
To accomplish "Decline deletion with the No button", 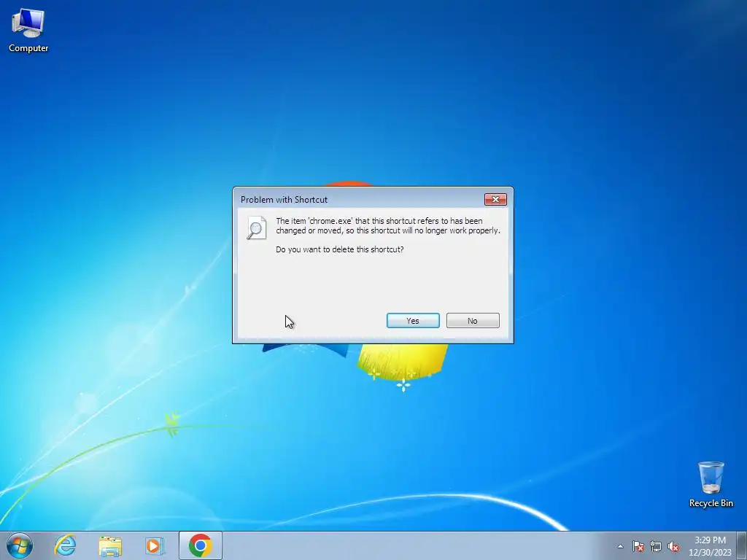I will click(473, 321).
